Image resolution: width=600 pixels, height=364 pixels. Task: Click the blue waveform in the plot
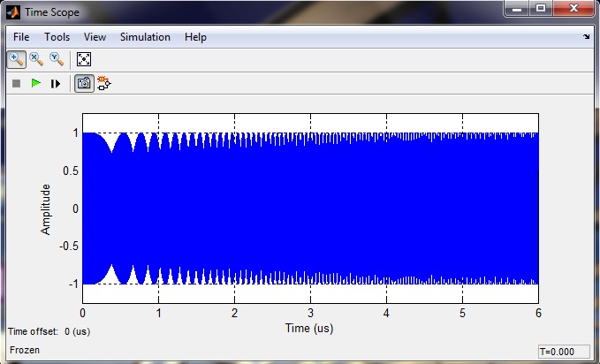[309, 209]
